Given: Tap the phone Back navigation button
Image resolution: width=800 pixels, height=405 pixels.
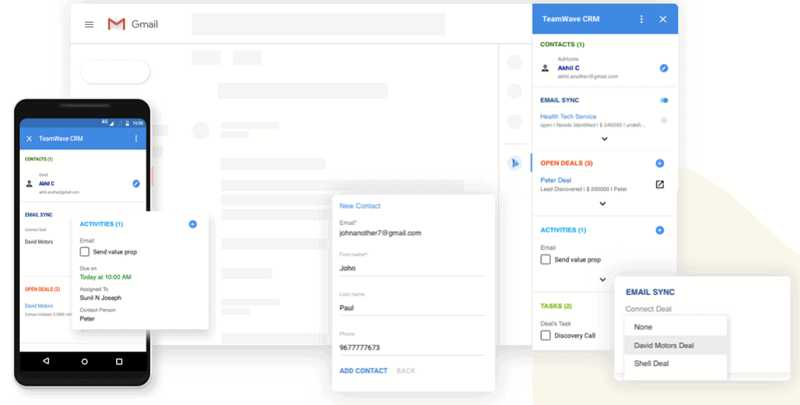Looking at the screenshot, I should (46, 361).
